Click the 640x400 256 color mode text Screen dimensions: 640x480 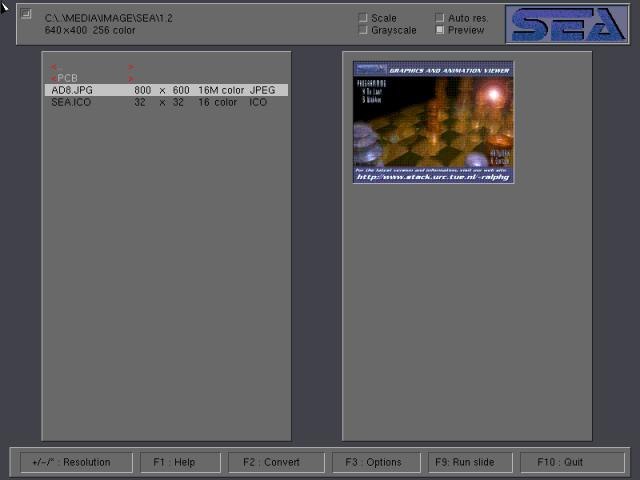pos(90,30)
